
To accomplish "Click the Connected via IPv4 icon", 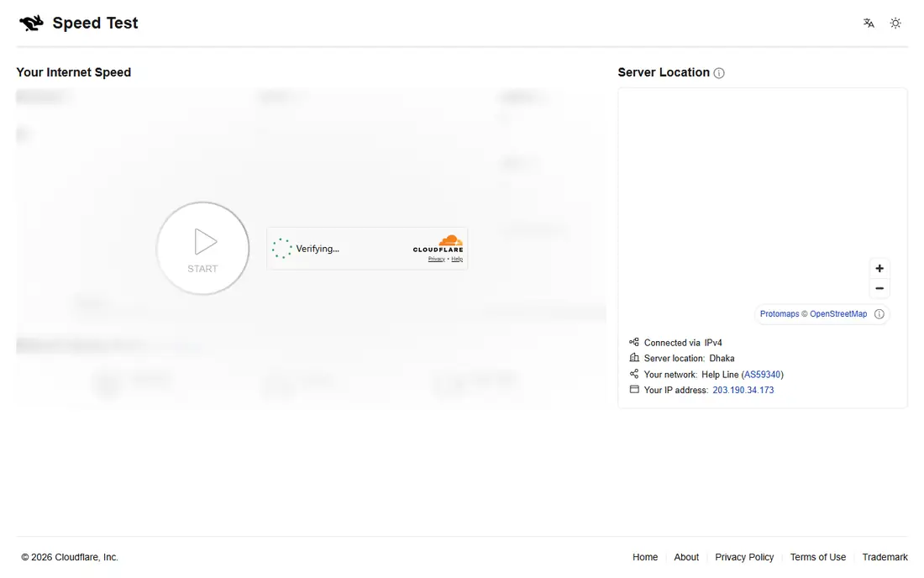I will pyautogui.click(x=634, y=342).
